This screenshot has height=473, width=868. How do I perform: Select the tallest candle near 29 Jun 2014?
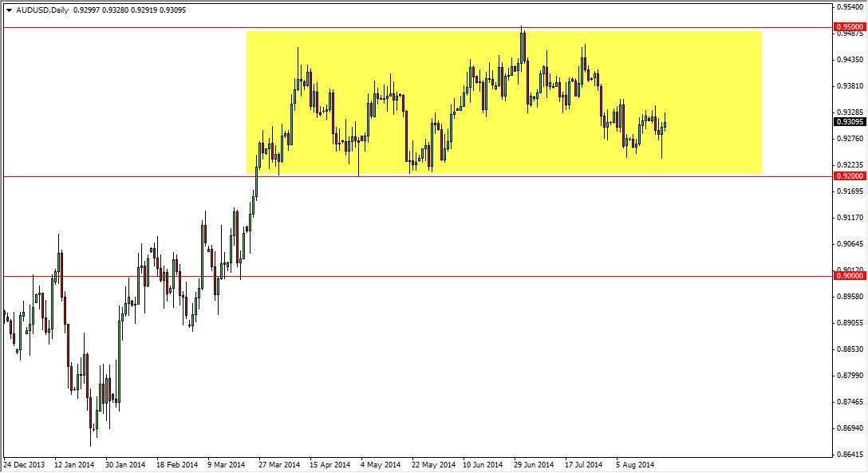tap(523, 48)
